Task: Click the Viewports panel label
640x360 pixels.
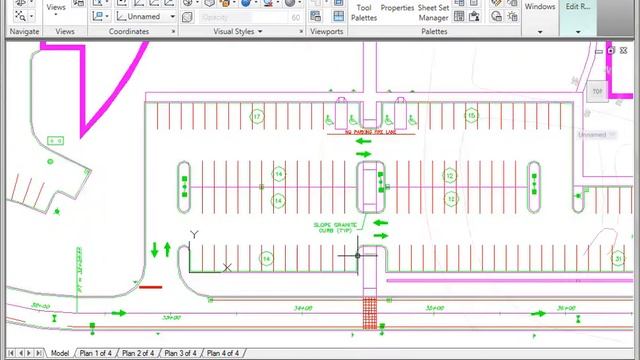Action: tap(327, 31)
